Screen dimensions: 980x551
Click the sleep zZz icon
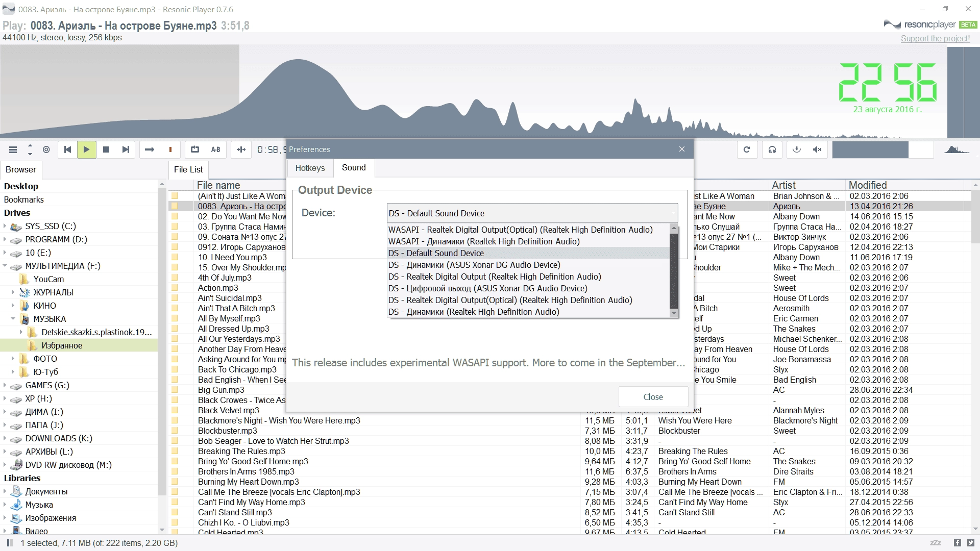[x=936, y=543]
